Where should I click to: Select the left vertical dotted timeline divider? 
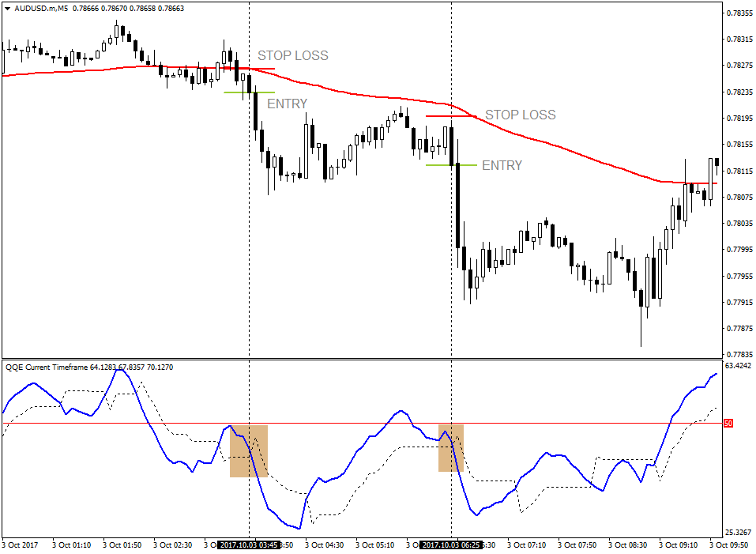pos(250,237)
